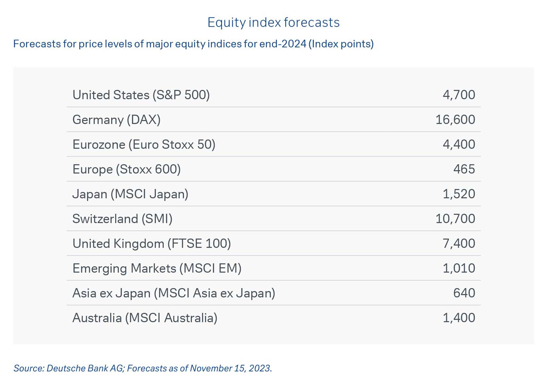Select the Japan (MSCI Japan) row label

(x=130, y=194)
